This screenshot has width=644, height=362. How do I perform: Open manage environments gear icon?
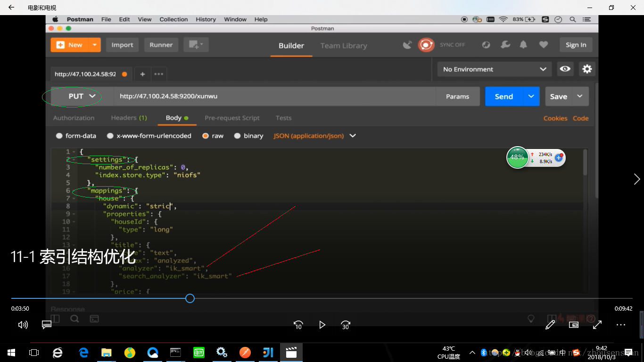point(587,69)
